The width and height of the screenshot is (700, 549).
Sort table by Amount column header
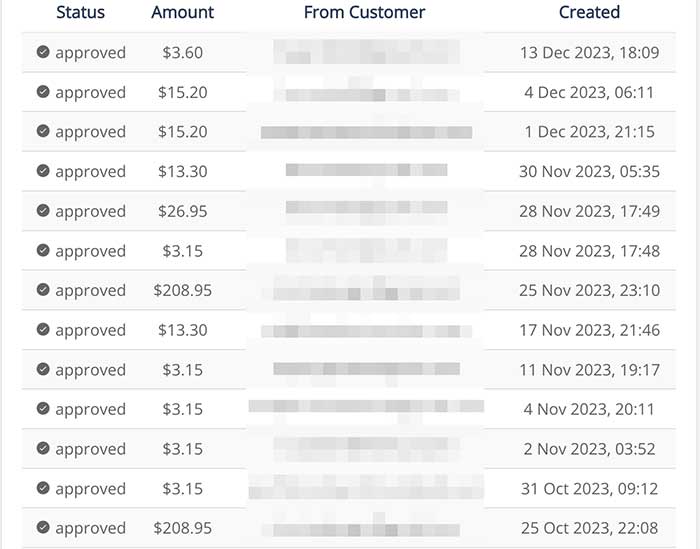183,12
